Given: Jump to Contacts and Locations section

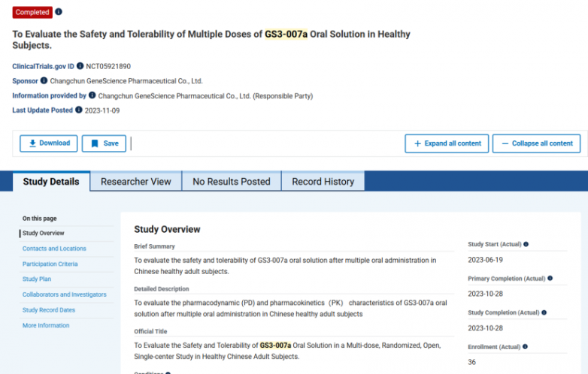Looking at the screenshot, I should click(x=54, y=249).
